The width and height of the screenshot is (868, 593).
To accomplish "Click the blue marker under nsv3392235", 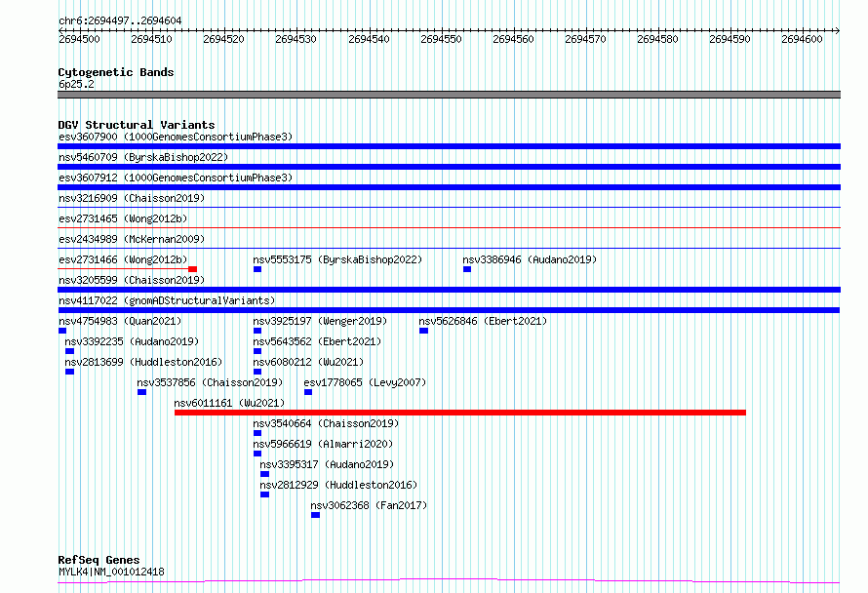I will point(69,351).
